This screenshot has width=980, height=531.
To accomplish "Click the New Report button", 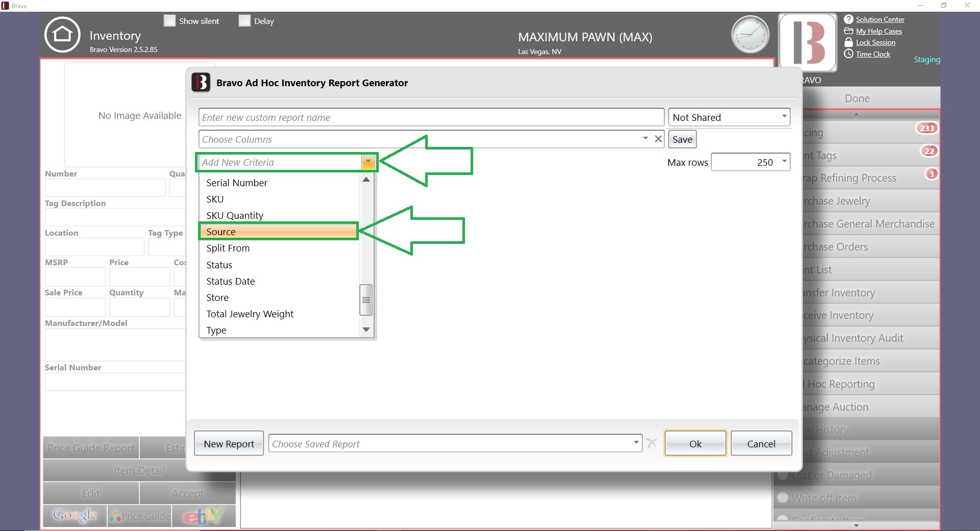I will (229, 443).
